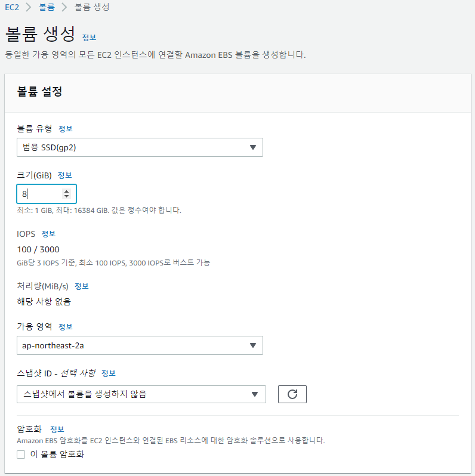Go to EC2 in the breadcrumb

coord(12,7)
